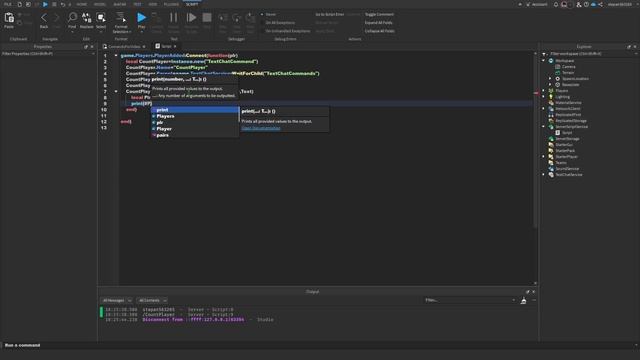
Task: Open the All Contexts dropdown
Action: point(152,300)
